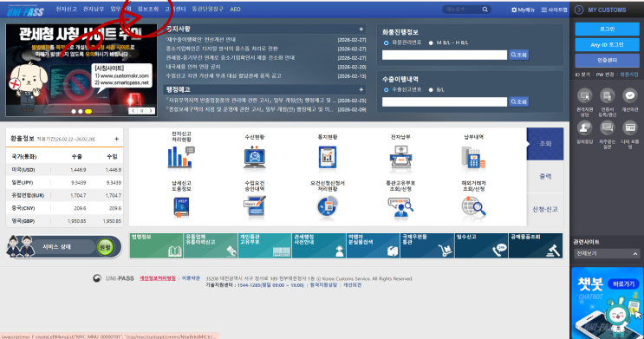Open the 전자신고 top menu

[x=66, y=9]
